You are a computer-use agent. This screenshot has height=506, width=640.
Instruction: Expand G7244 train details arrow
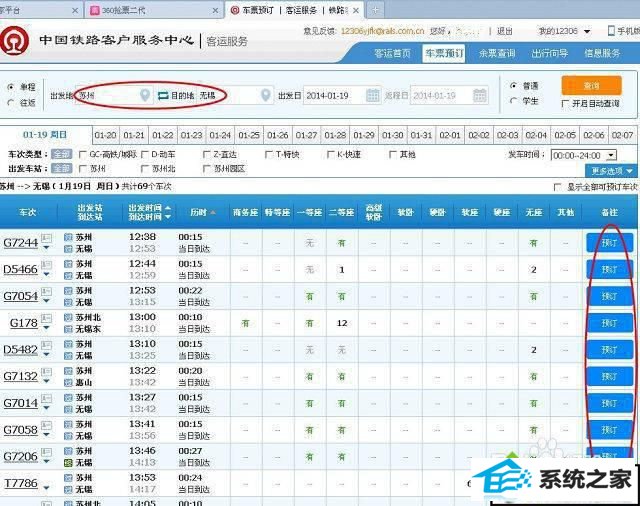[x=47, y=248]
